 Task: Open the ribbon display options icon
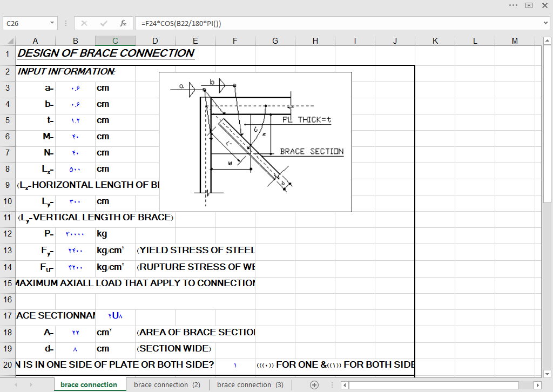[x=529, y=5]
